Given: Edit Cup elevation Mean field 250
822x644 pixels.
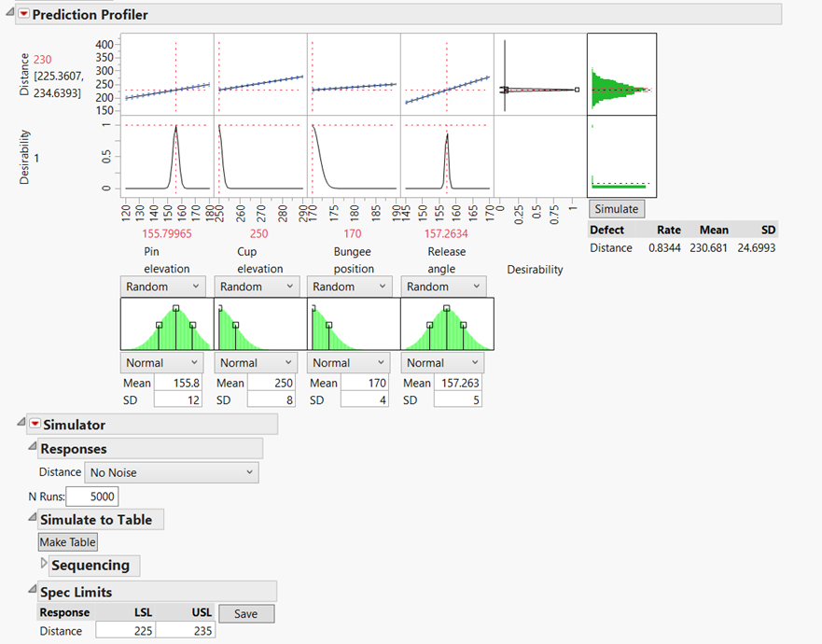Looking at the screenshot, I should [271, 383].
